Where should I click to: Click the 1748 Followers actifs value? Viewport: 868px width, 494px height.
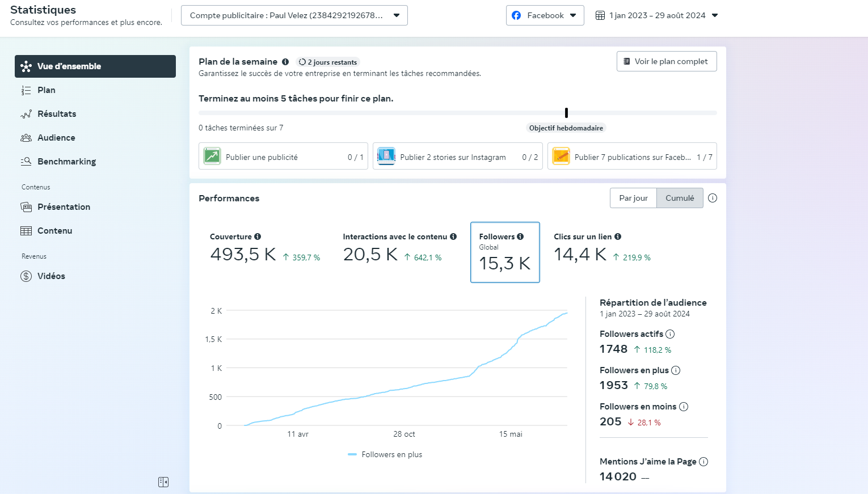point(614,349)
